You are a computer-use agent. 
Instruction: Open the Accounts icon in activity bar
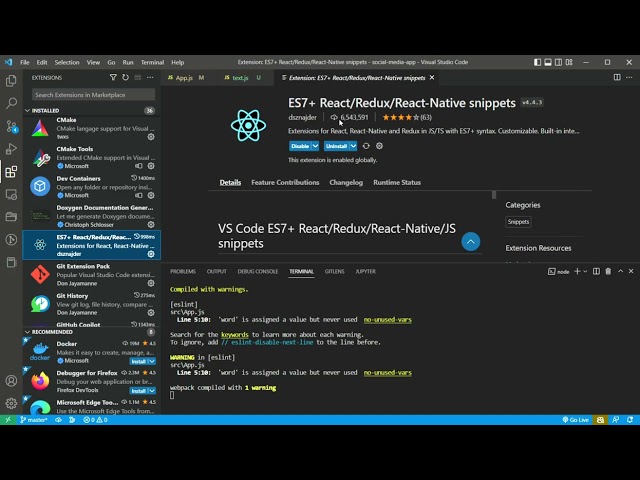(11, 381)
